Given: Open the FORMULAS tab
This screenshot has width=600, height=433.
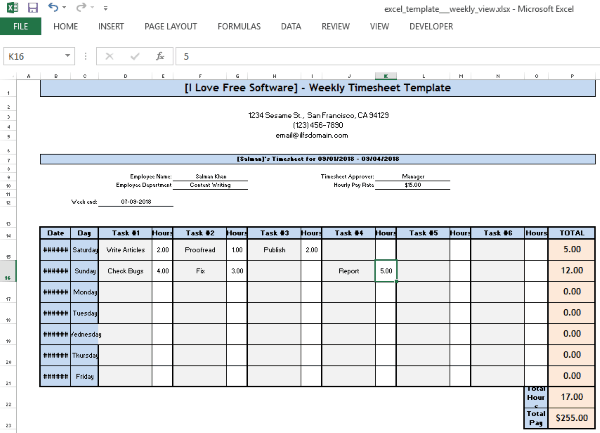Looking at the screenshot, I should [239, 26].
